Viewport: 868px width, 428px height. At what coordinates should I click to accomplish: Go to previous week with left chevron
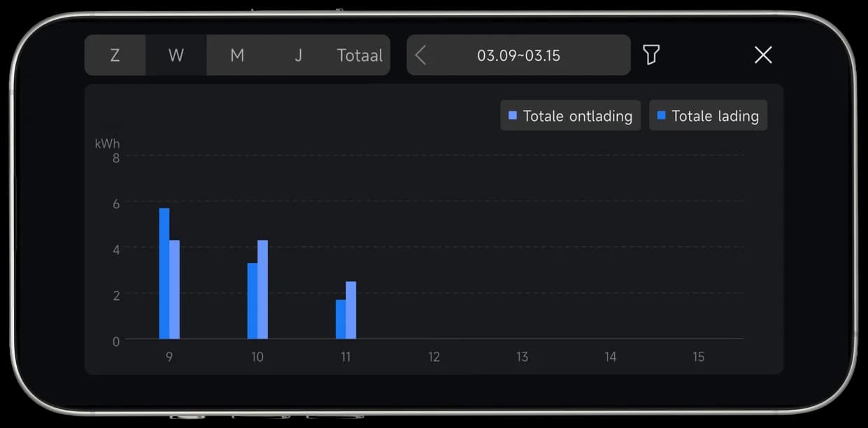(420, 55)
